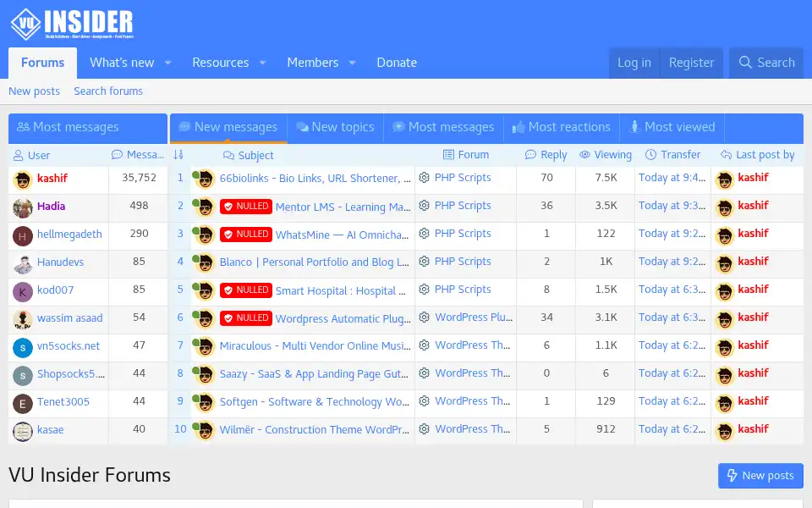Open the Search magnifier button

click(x=766, y=63)
